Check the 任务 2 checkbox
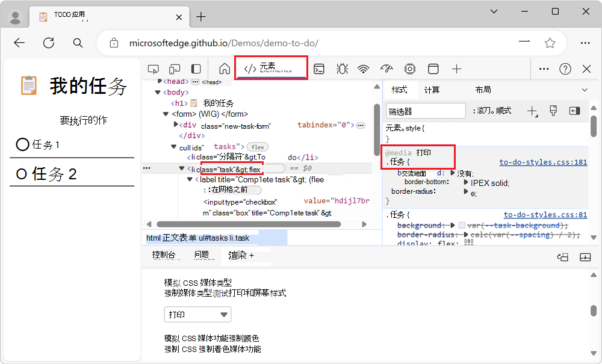Image resolution: width=602 pixels, height=364 pixels. click(21, 173)
